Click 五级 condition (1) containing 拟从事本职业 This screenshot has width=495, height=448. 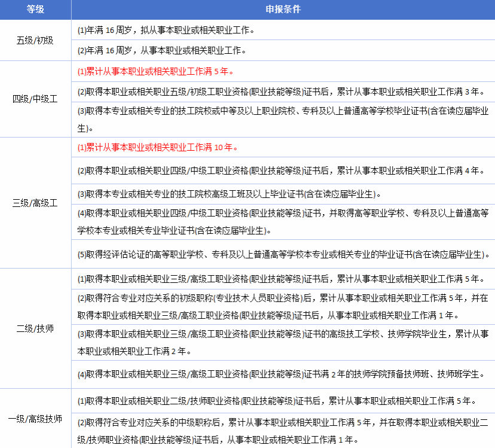coord(166,30)
